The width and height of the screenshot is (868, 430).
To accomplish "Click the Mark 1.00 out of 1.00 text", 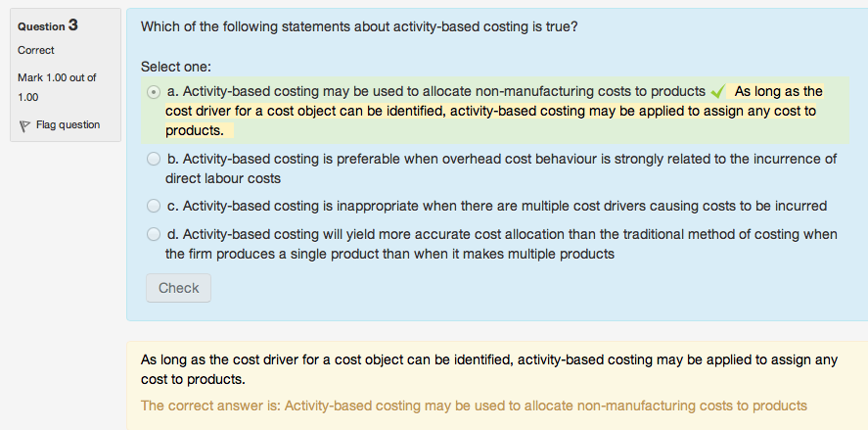I will [x=57, y=86].
